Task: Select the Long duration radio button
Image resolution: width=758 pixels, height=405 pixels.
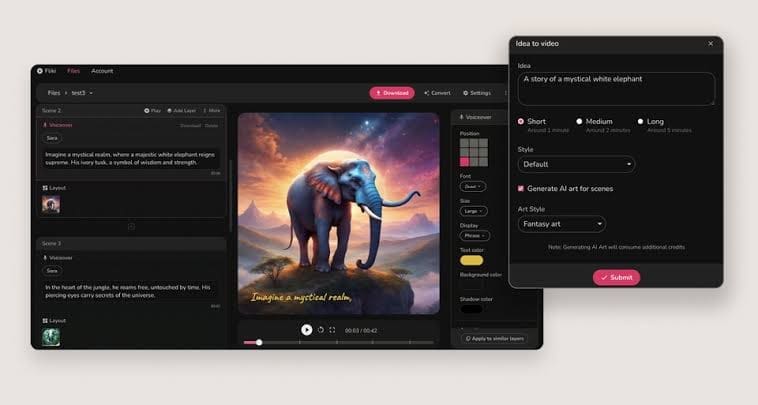Action: (640, 121)
